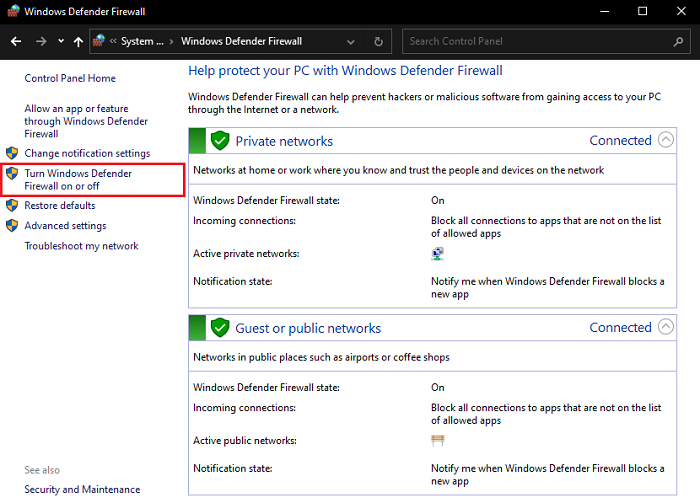Image resolution: width=700 pixels, height=503 pixels.
Task: Click the green shield beside Private networks
Action: tap(219, 141)
